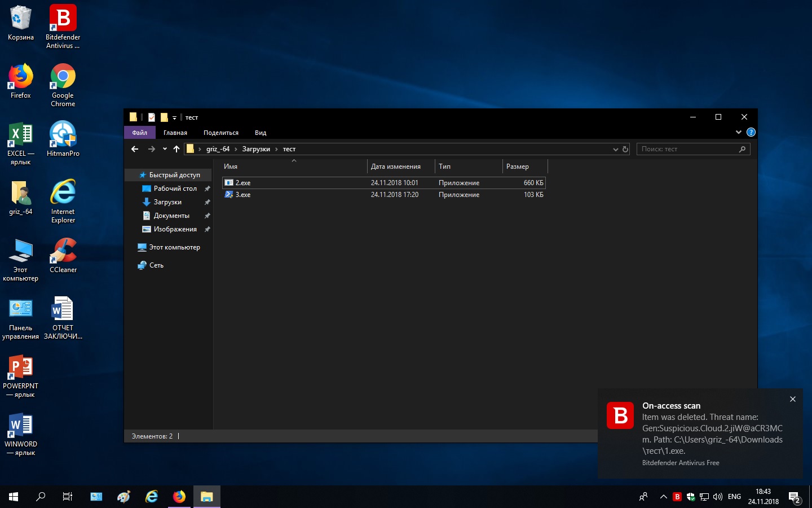Refresh the current folder view
Viewport: 812px width, 508px height.
click(x=625, y=149)
